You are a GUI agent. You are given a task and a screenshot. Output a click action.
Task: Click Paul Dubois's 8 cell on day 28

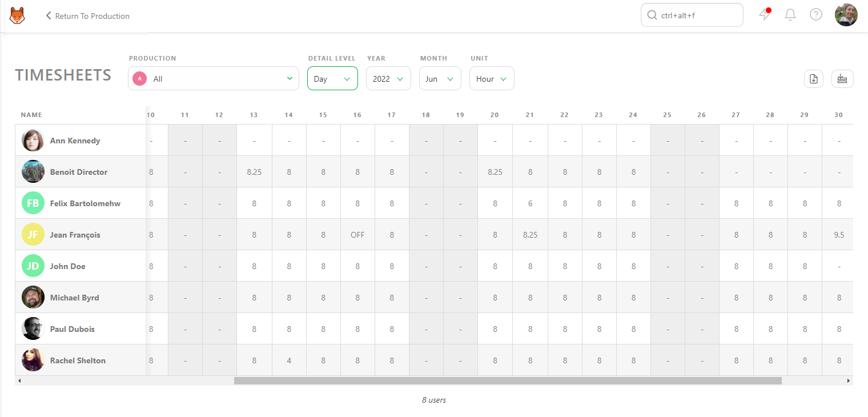tap(770, 329)
